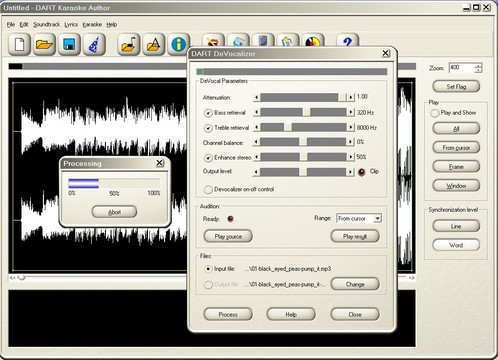498x360 pixels.
Task: Click the Bass retrieval slider right arrow
Action: click(350, 112)
